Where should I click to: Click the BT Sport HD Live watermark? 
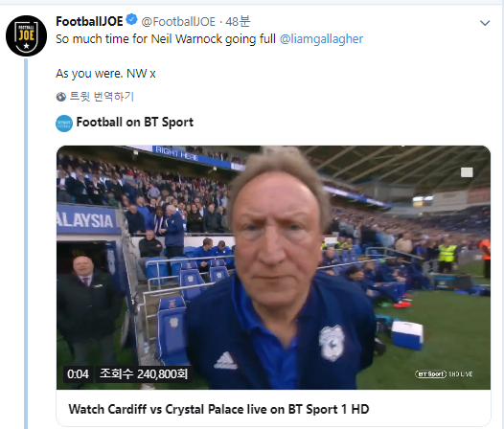pyautogui.click(x=444, y=374)
